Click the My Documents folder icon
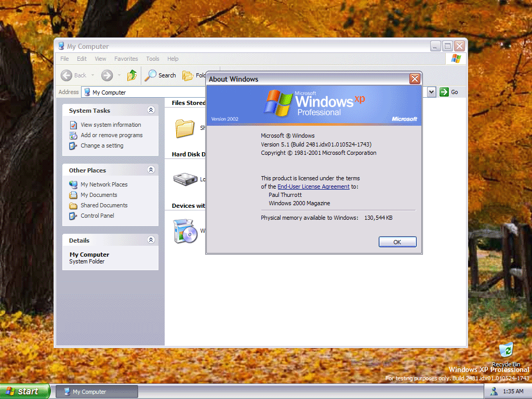 coord(73,195)
